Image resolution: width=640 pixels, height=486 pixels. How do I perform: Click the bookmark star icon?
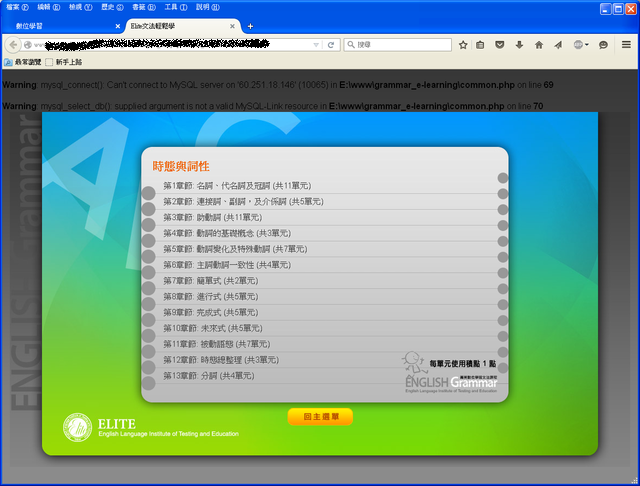[463, 45]
